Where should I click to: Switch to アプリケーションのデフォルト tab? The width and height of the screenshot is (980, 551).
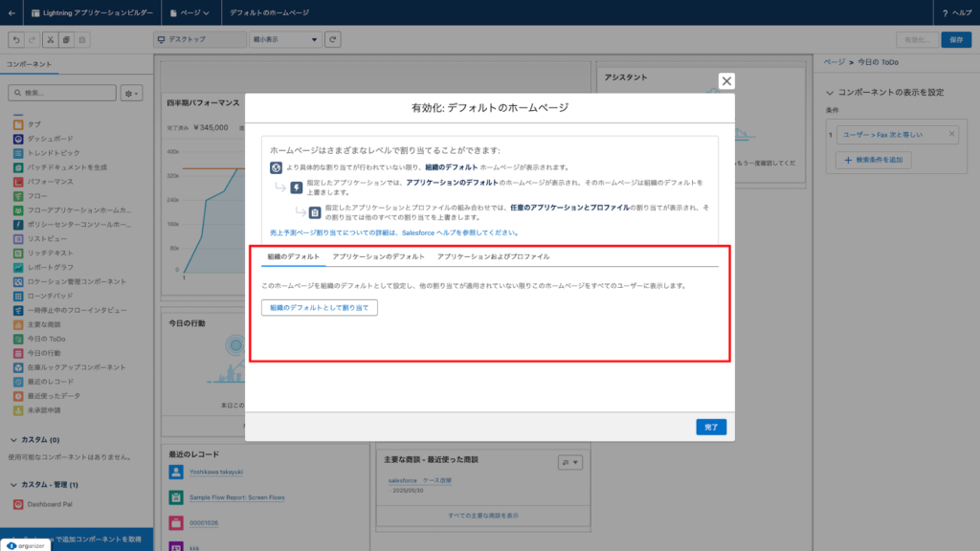378,256
